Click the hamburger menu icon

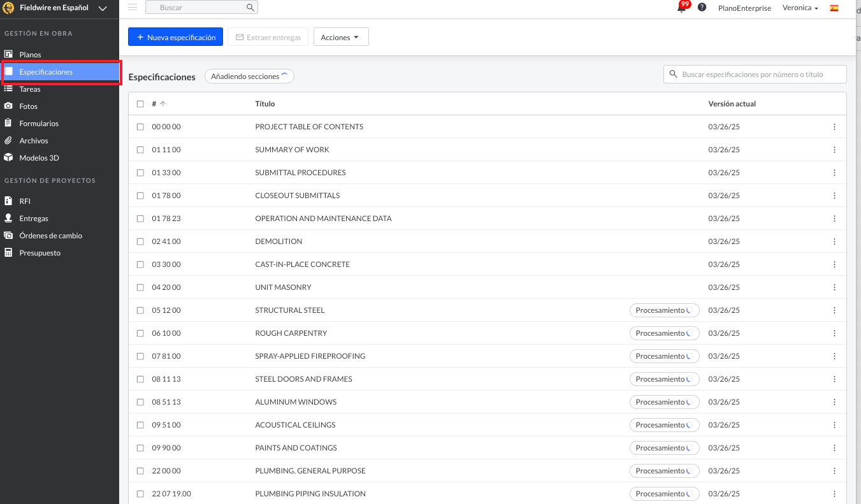133,7
